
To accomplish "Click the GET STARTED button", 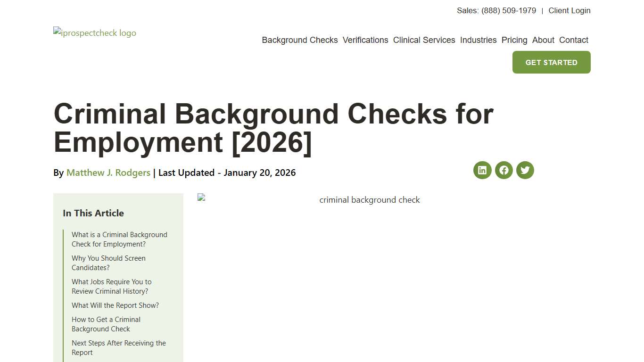I will tap(551, 62).
